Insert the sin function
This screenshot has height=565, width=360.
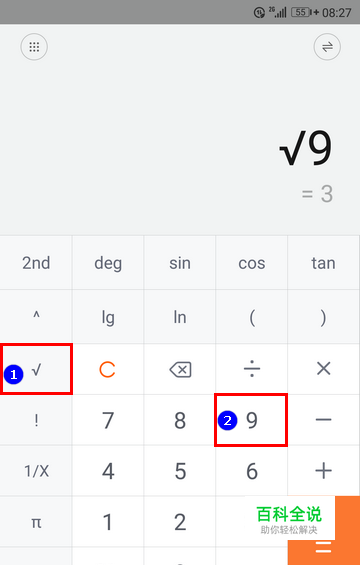(x=180, y=263)
